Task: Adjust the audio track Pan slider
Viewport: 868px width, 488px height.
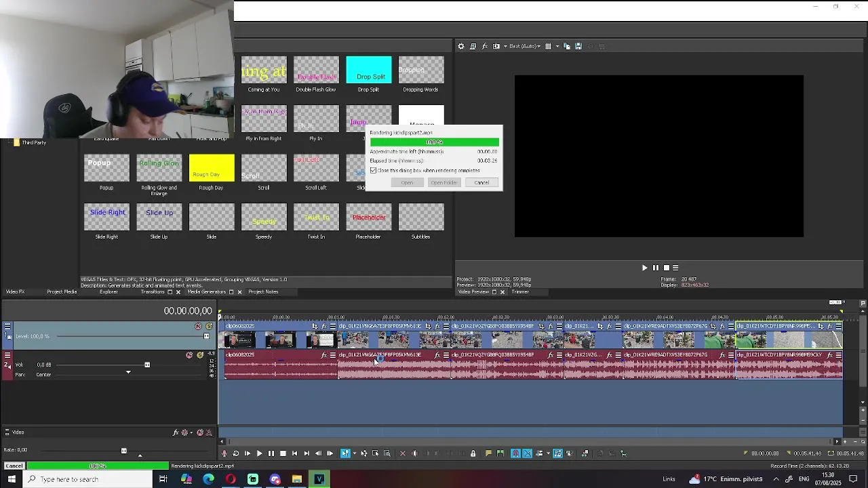Action: pyautogui.click(x=128, y=373)
